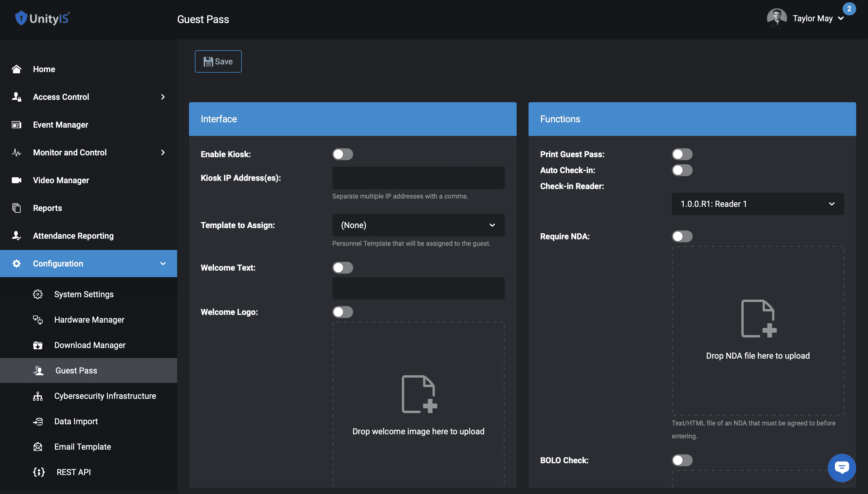The image size is (868, 494).
Task: Click the Reports documents icon
Action: point(16,208)
